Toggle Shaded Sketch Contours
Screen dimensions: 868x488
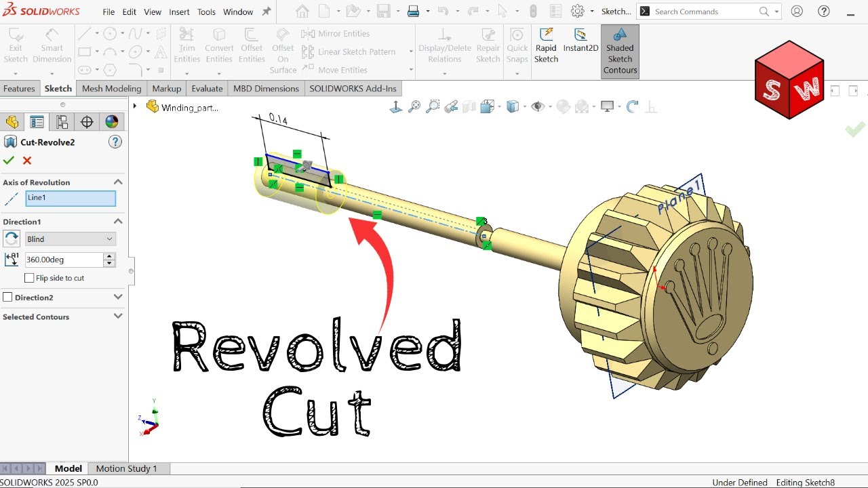pyautogui.click(x=620, y=52)
